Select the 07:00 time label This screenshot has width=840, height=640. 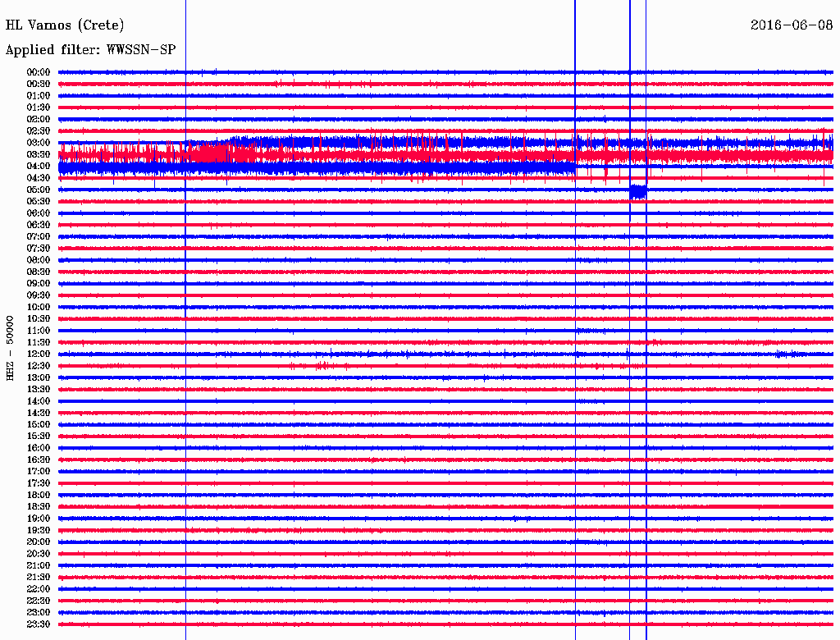coord(39,236)
